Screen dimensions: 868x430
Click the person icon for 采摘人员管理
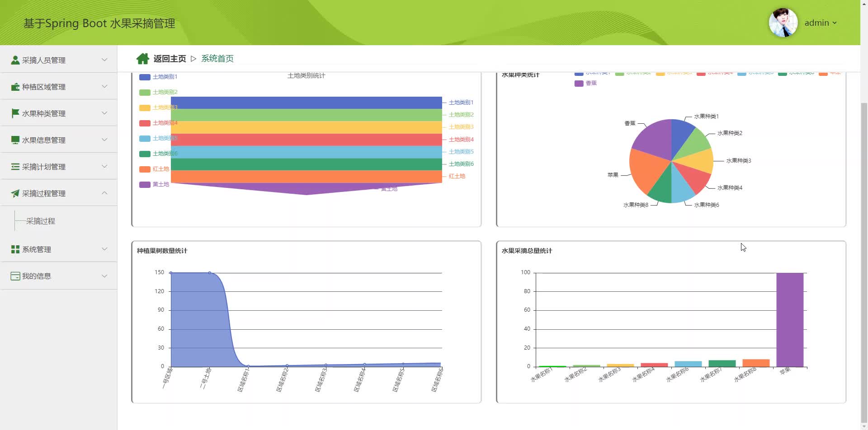[15, 60]
